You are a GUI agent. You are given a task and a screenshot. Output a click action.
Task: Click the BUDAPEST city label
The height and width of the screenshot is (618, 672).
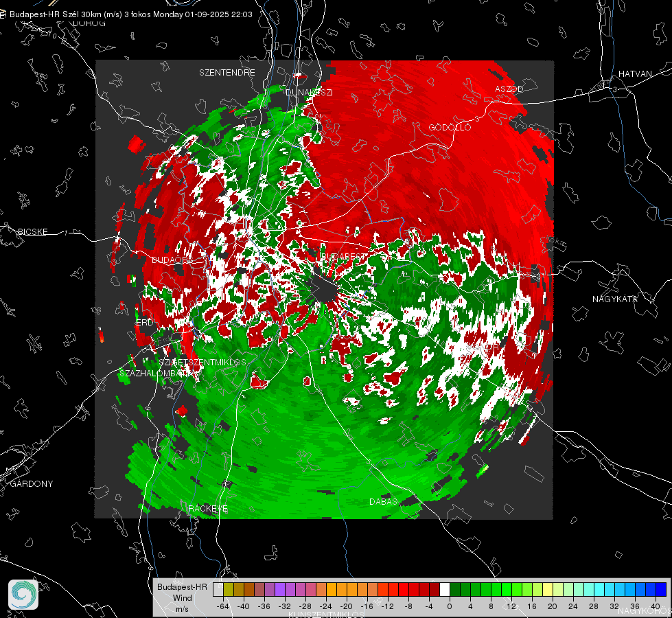[343, 256]
